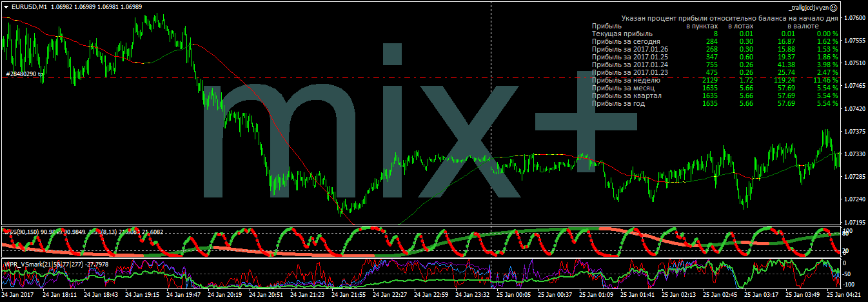Click the 'Прибыль за год' row label
Screen dimensions: 868x302
pos(618,103)
